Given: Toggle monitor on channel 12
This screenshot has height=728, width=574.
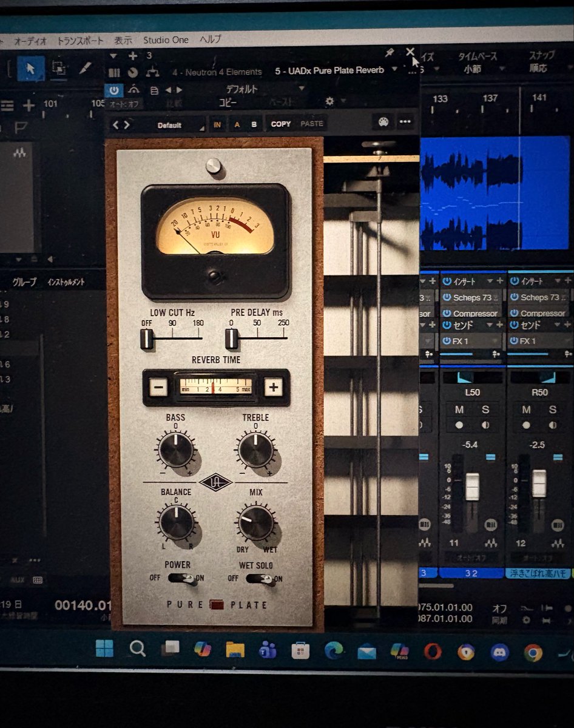Looking at the screenshot, I should pyautogui.click(x=552, y=425).
